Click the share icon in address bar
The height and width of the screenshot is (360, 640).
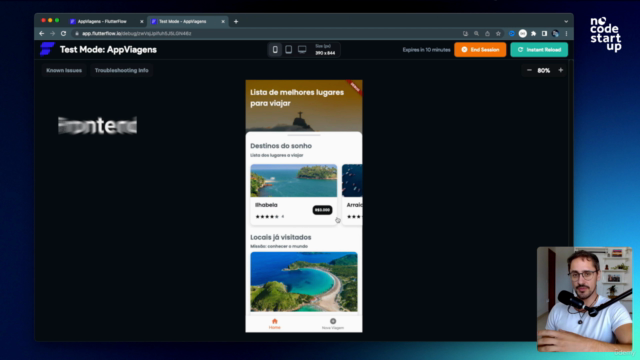pos(487,33)
